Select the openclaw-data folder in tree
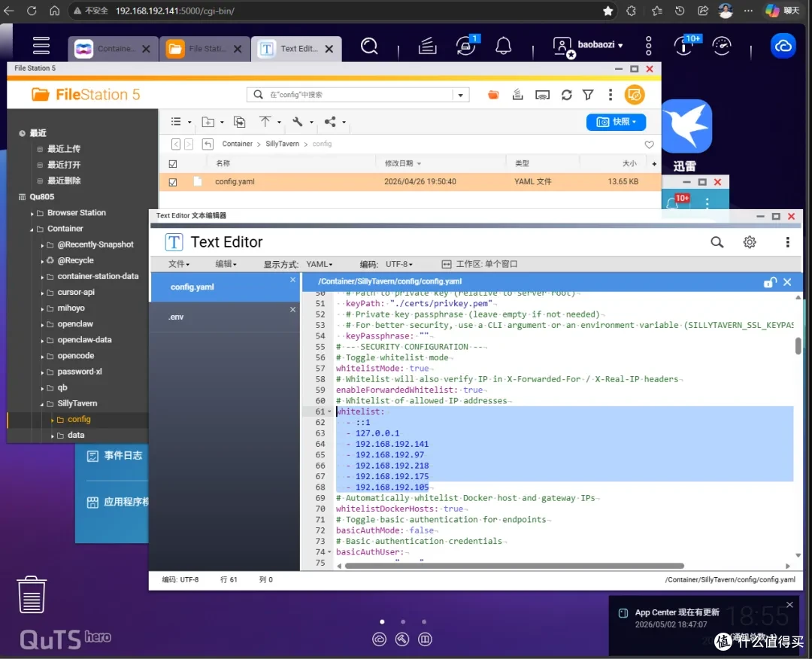812x659 pixels. [84, 340]
